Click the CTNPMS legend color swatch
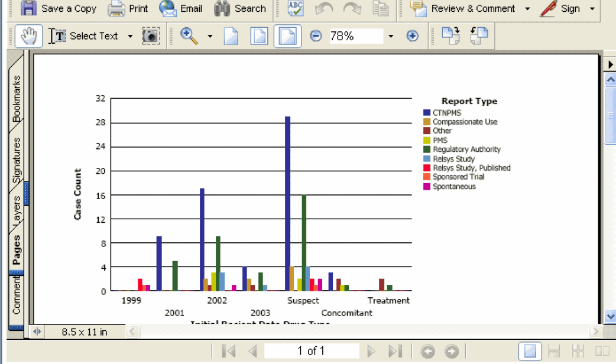The image size is (616, 364). tap(427, 113)
